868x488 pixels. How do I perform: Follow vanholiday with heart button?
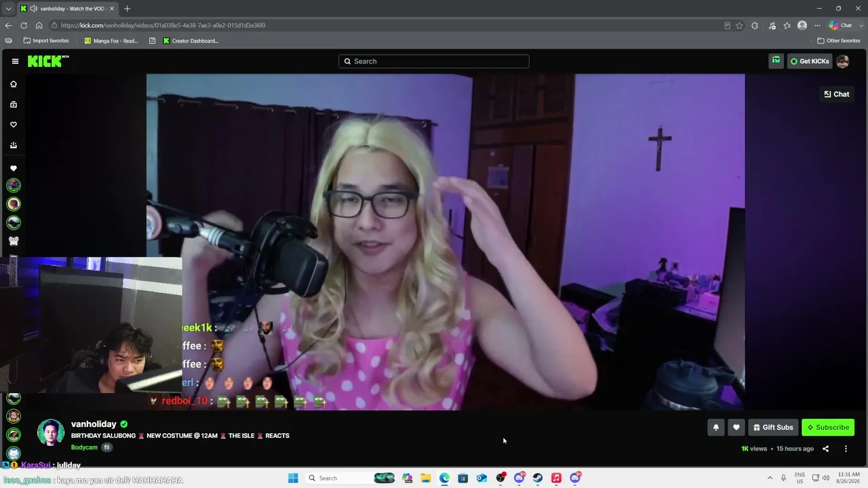[x=736, y=428]
